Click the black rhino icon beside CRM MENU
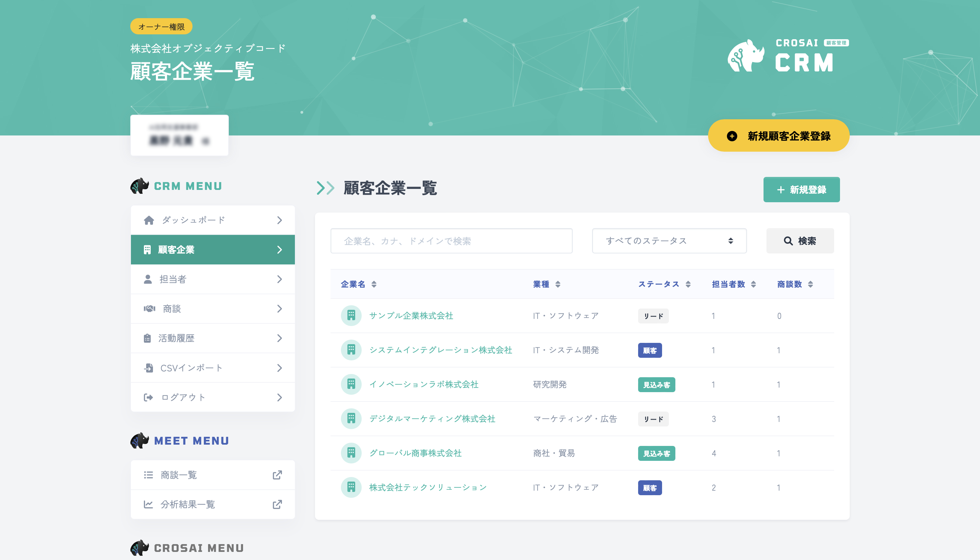 tap(140, 186)
